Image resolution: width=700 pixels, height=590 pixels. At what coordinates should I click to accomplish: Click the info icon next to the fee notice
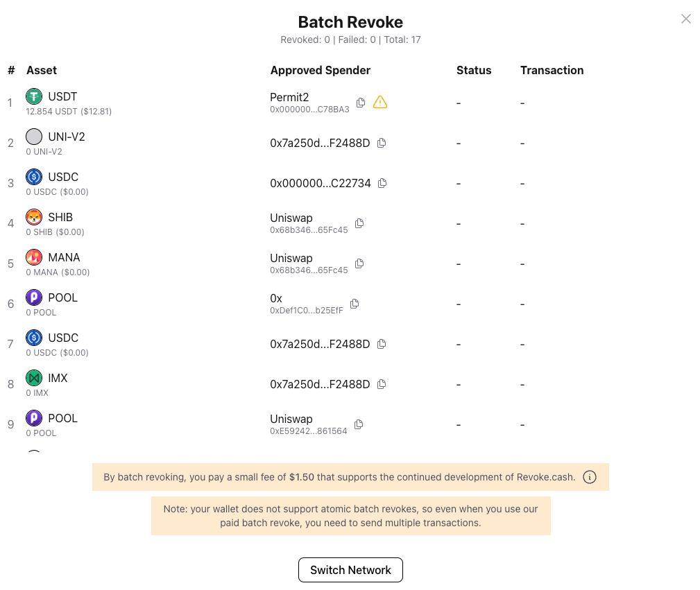pyautogui.click(x=590, y=477)
